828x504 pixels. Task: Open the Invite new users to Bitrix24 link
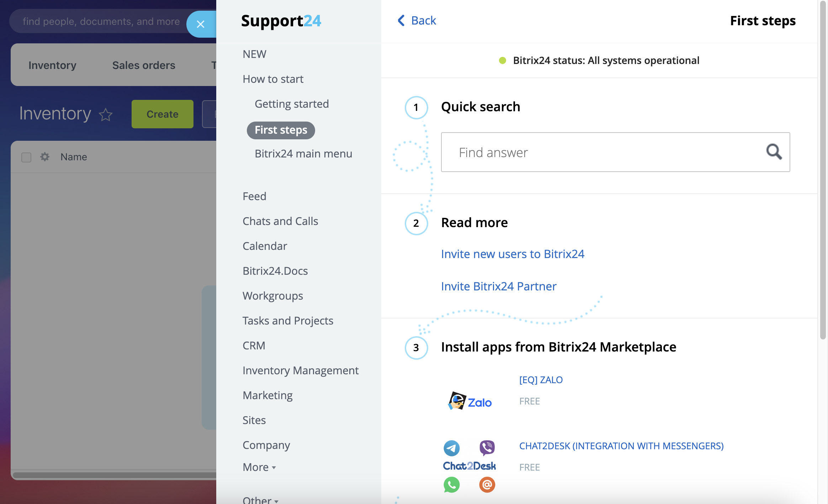513,254
